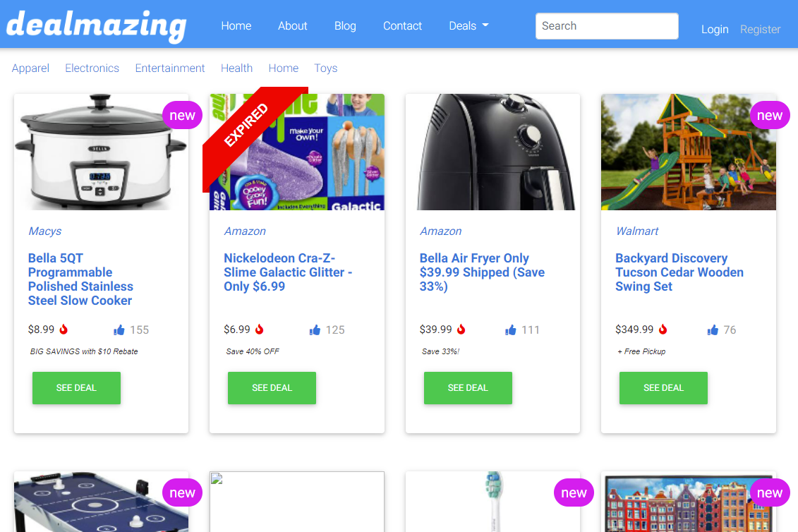Open the expired Slime product image
The width and height of the screenshot is (798, 532).
coord(297,152)
